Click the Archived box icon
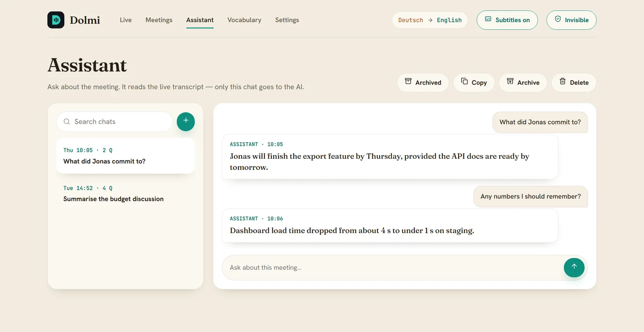Viewport: 644px width, 332px height. click(x=408, y=81)
